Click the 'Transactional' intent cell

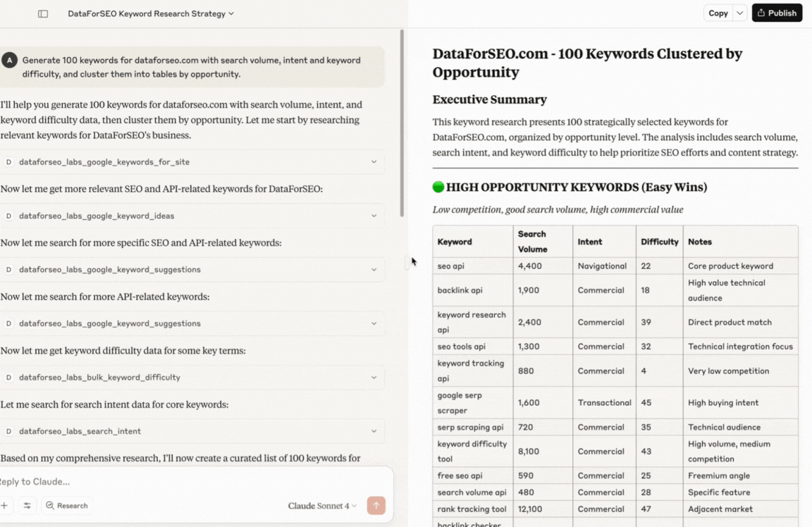604,403
